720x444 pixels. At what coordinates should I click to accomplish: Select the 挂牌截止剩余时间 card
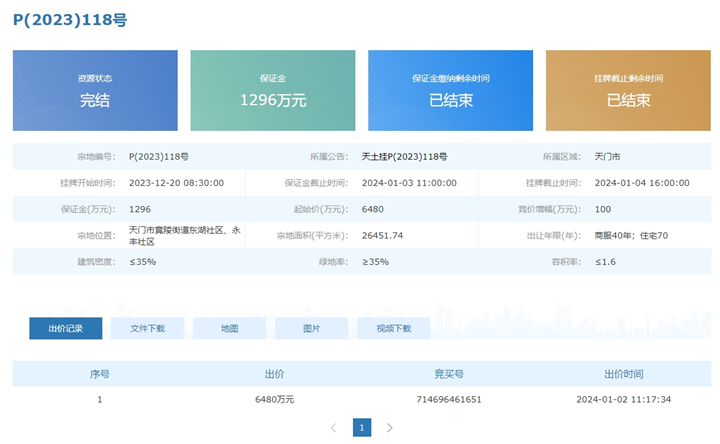coord(628,90)
